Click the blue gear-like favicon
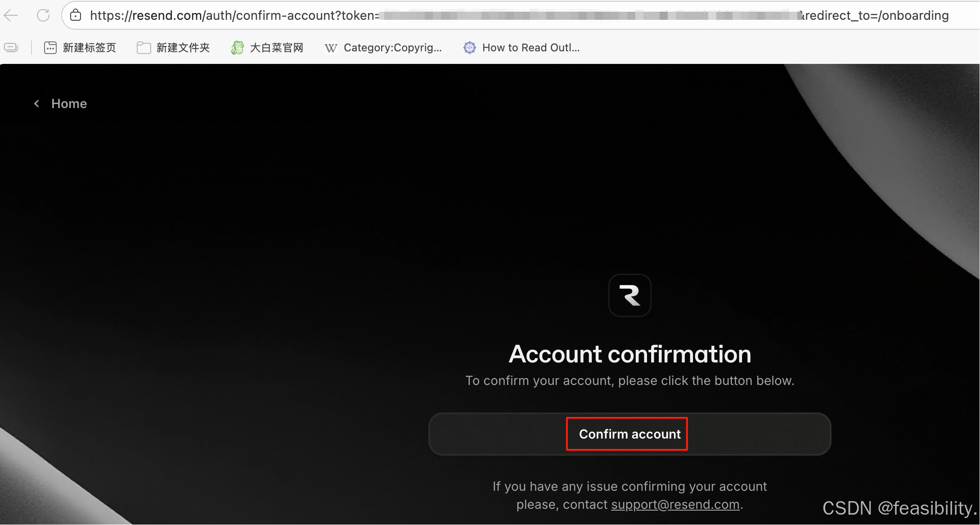This screenshot has width=980, height=525. pos(469,48)
